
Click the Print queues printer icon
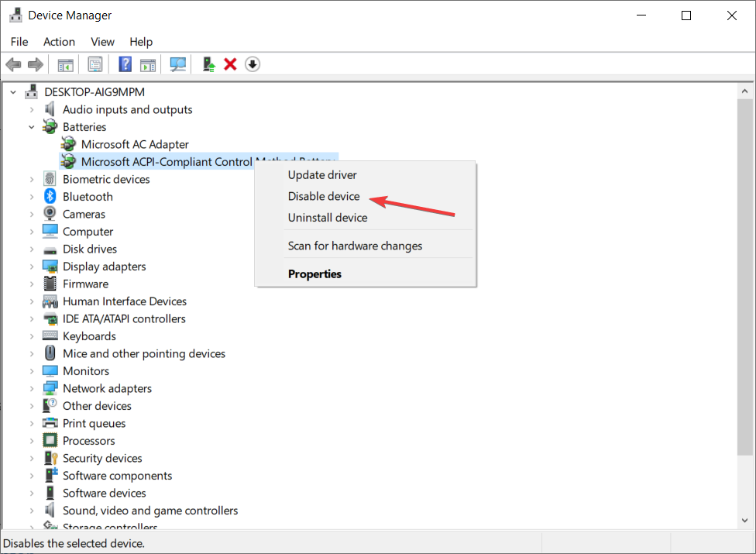50,423
